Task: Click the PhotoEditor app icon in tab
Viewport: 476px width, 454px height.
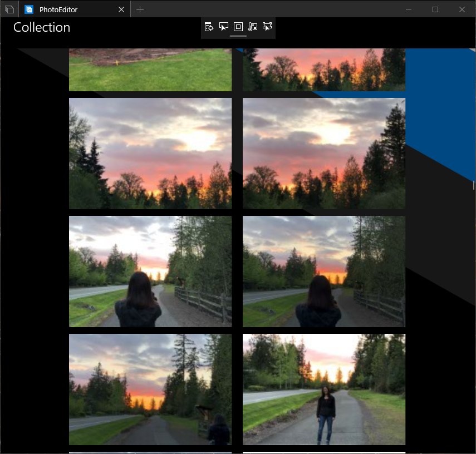Action: click(29, 9)
